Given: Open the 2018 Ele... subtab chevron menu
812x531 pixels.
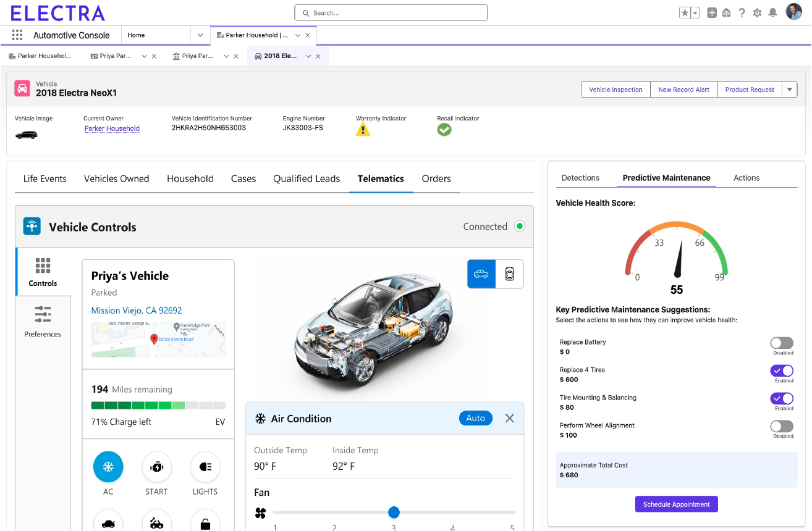Looking at the screenshot, I should point(308,56).
